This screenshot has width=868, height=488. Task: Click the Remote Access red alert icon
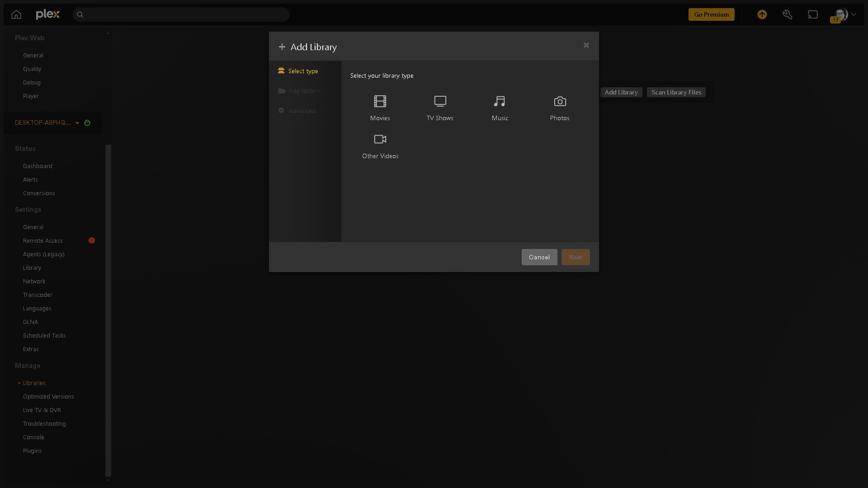92,240
